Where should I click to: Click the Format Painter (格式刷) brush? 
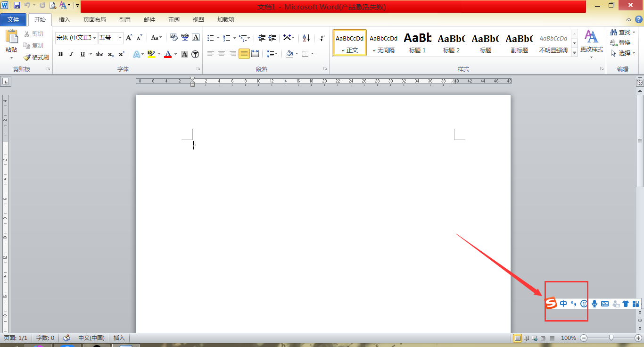coord(36,57)
